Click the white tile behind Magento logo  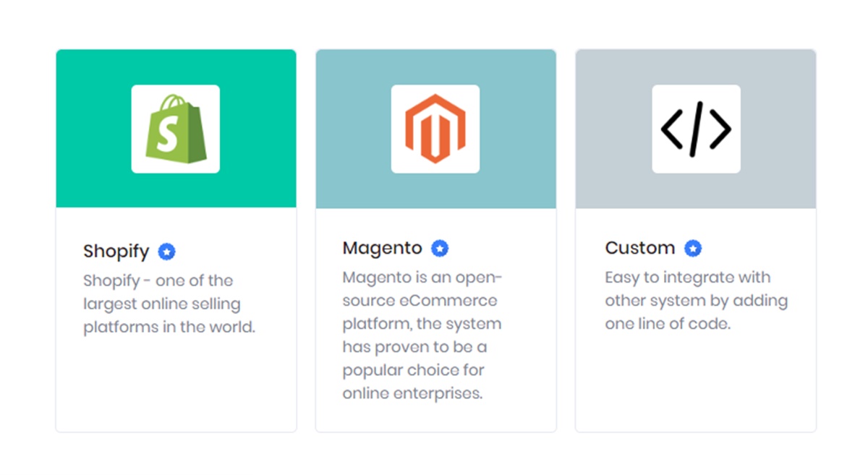435,129
